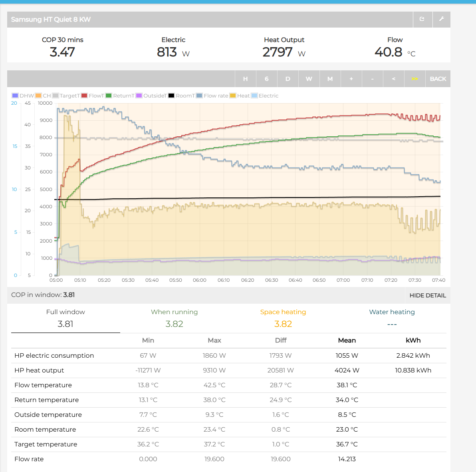The height and width of the screenshot is (472, 476).
Task: Zoom in with the plus button
Action: coord(351,79)
